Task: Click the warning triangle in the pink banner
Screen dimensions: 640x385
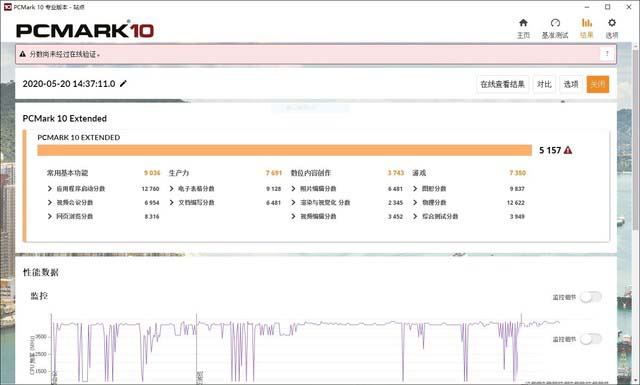Action: [x=22, y=54]
